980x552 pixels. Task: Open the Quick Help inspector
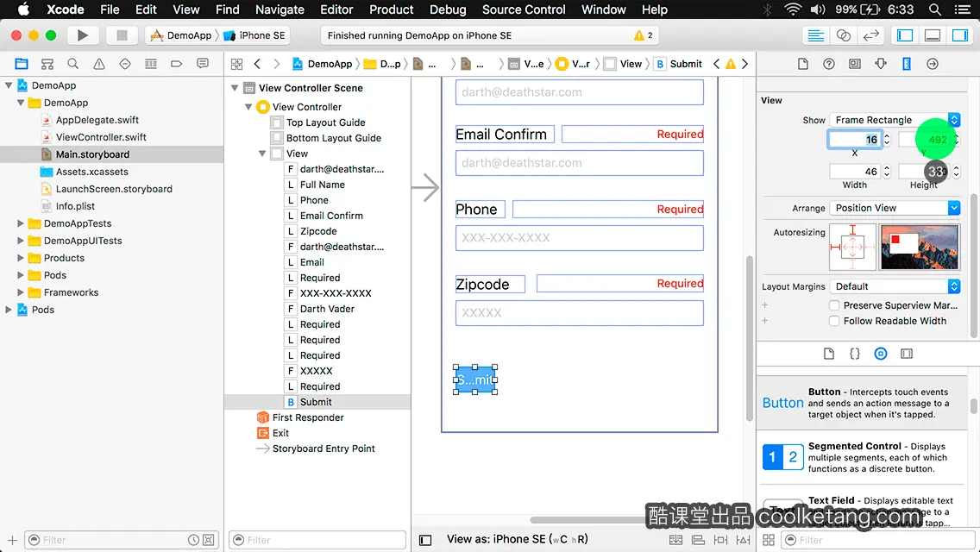point(829,64)
